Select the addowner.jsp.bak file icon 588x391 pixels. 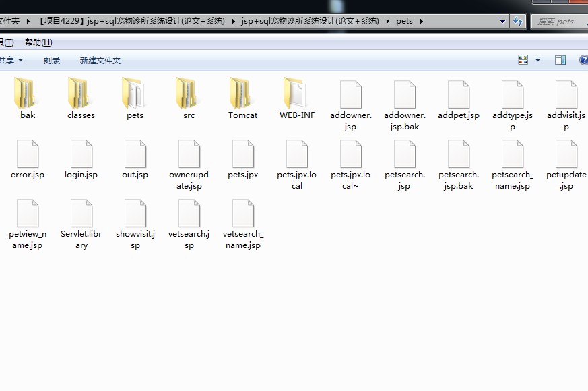tap(405, 94)
